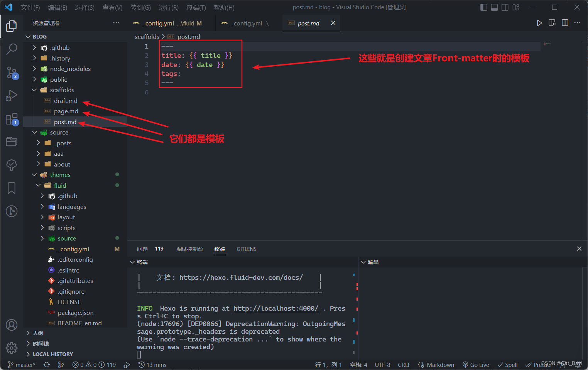Viewport: 588px width, 370px height.
Task: Collapse the scaffolds folder
Action: [x=75, y=90]
